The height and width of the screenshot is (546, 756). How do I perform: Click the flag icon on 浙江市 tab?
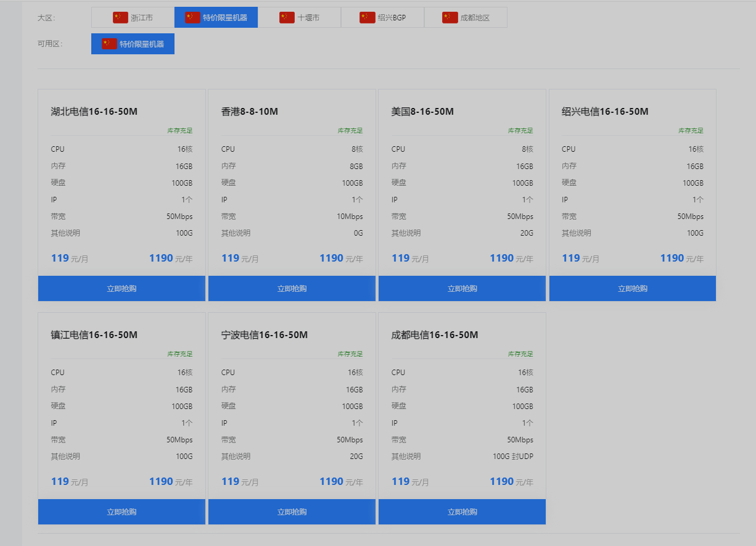[120, 17]
